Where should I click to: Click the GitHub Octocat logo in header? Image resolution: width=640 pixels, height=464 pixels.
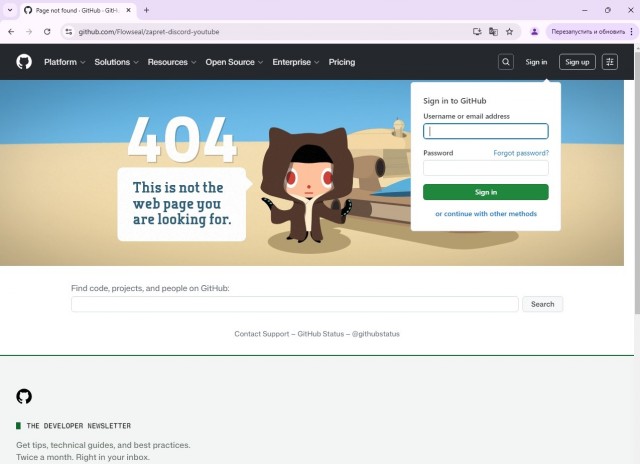coord(24,62)
